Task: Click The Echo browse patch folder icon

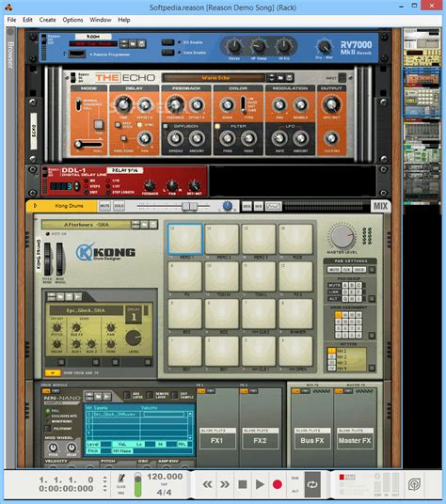Action: 280,78
